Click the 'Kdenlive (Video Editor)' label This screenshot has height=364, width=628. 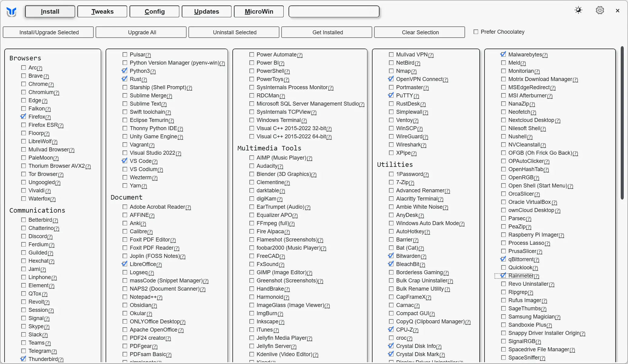pyautogui.click(x=285, y=354)
